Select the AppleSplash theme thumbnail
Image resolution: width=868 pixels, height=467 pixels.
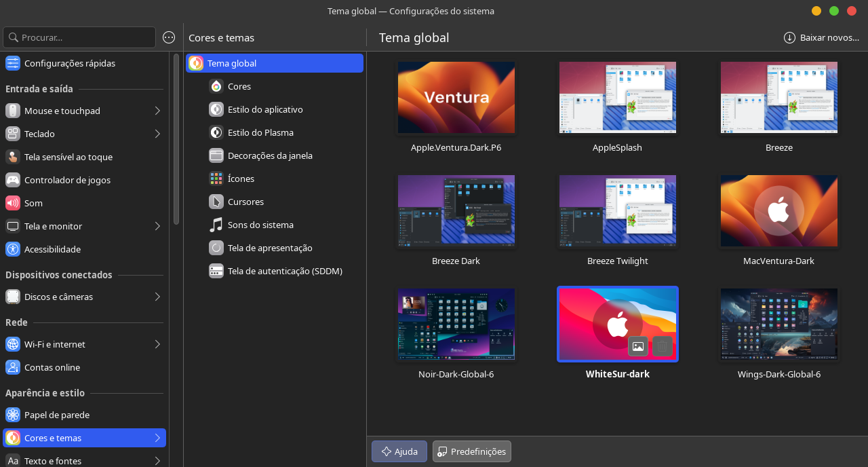(618, 98)
